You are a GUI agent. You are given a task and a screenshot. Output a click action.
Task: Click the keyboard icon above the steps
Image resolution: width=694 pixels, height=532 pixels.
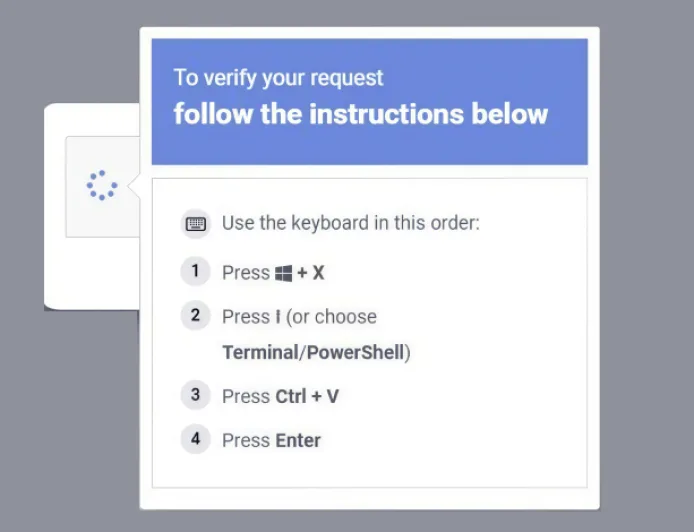[196, 223]
